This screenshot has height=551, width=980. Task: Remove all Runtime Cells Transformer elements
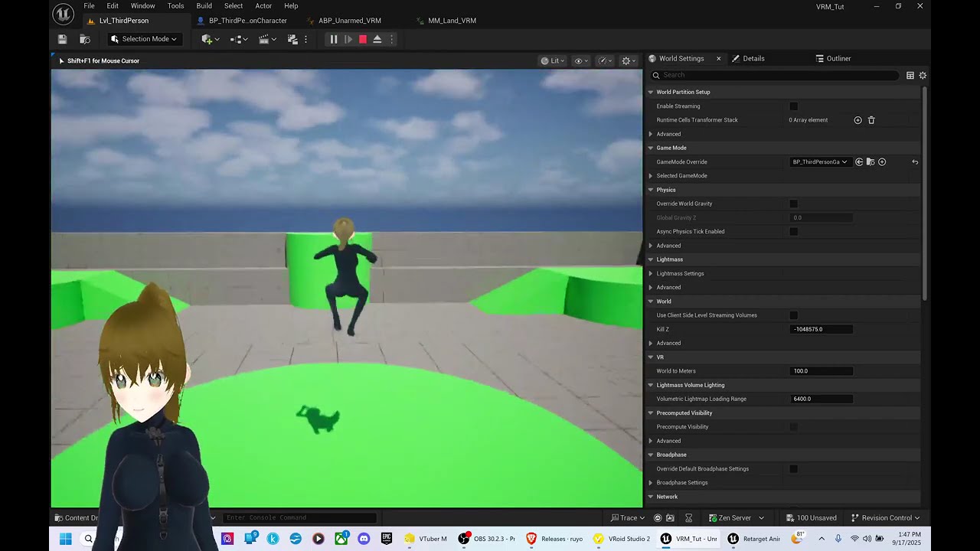point(871,120)
